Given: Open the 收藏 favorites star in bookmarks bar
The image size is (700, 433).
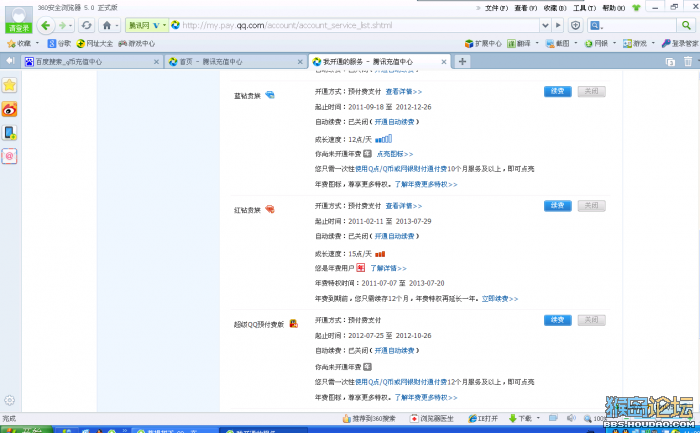Looking at the screenshot, I should [20, 43].
